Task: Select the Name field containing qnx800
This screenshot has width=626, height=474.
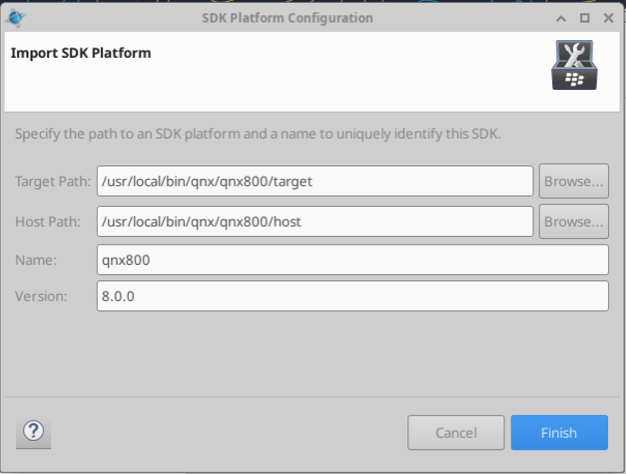Action: [x=352, y=260]
